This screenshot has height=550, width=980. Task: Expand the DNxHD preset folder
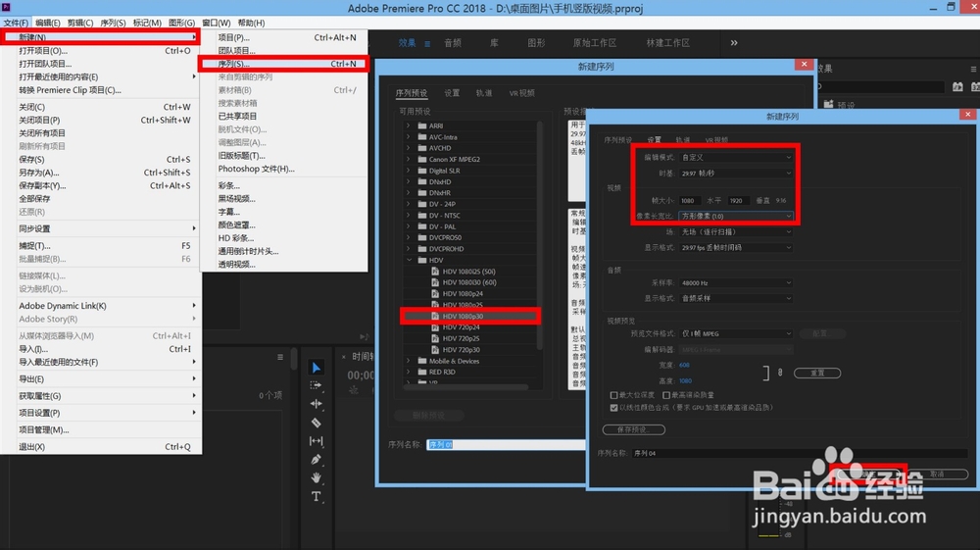tap(408, 182)
